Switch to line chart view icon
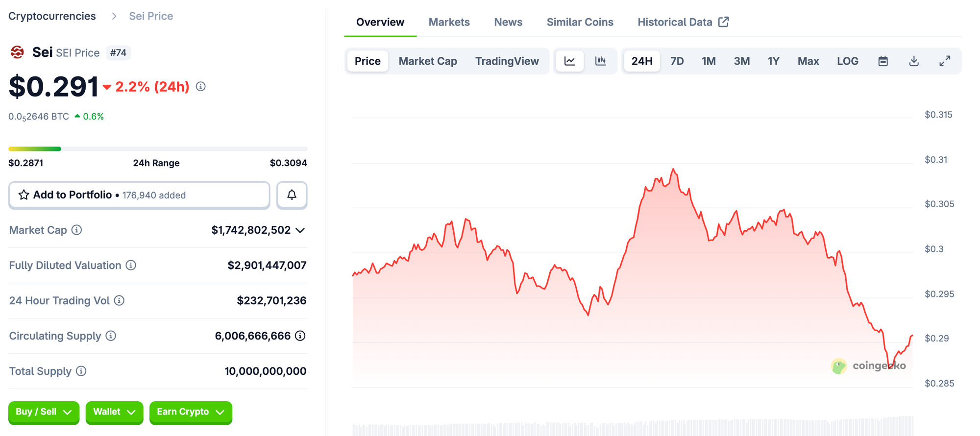The image size is (980, 436). point(570,61)
